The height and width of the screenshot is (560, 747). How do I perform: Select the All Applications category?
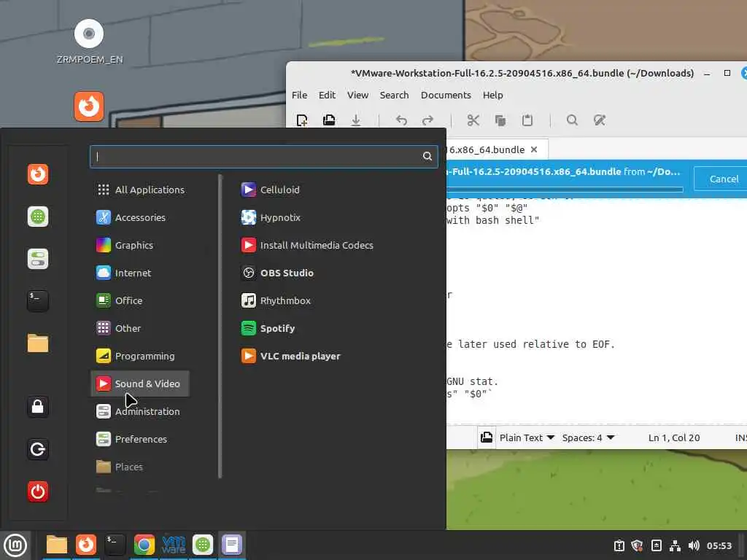(140, 190)
